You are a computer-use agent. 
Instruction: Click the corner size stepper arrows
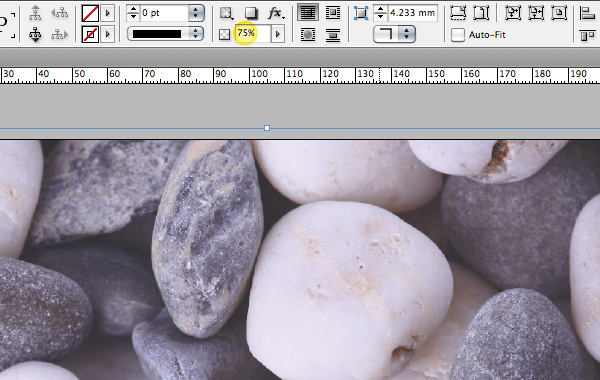click(380, 13)
